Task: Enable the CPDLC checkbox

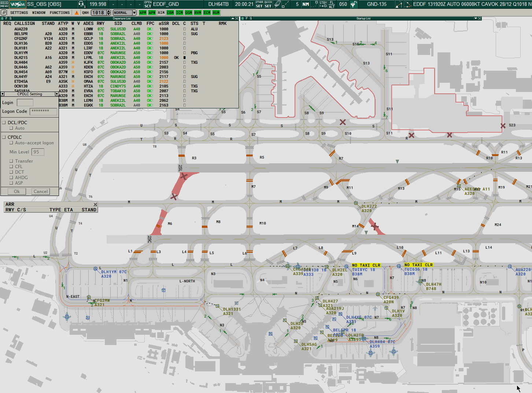Action: [4, 137]
